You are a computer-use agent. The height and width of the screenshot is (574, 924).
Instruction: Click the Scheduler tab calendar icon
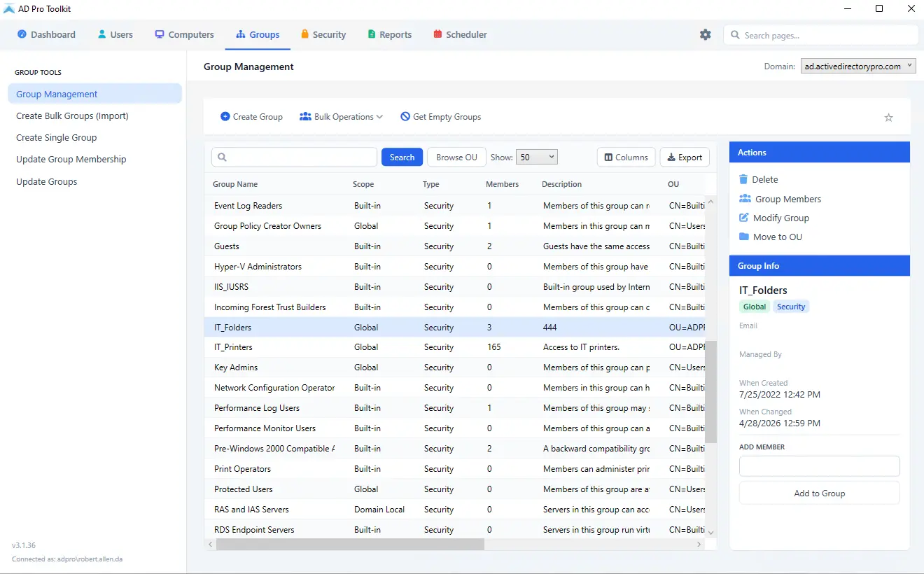pyautogui.click(x=437, y=34)
